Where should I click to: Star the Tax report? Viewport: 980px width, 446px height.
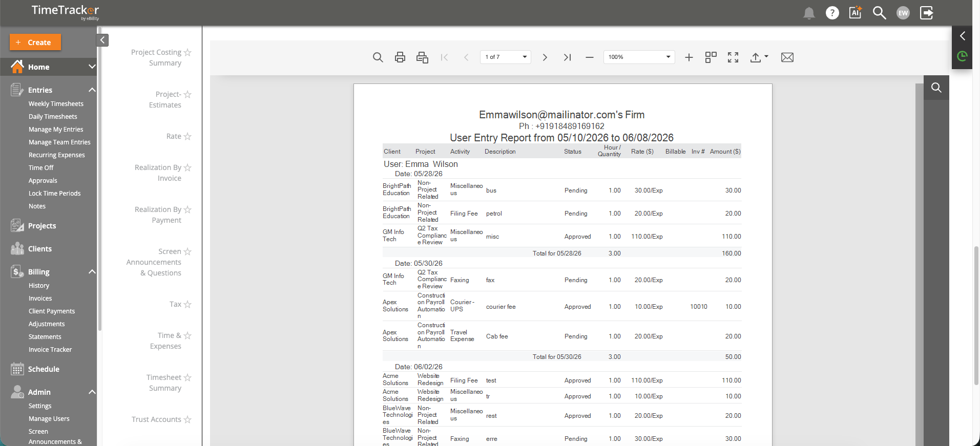tap(187, 304)
